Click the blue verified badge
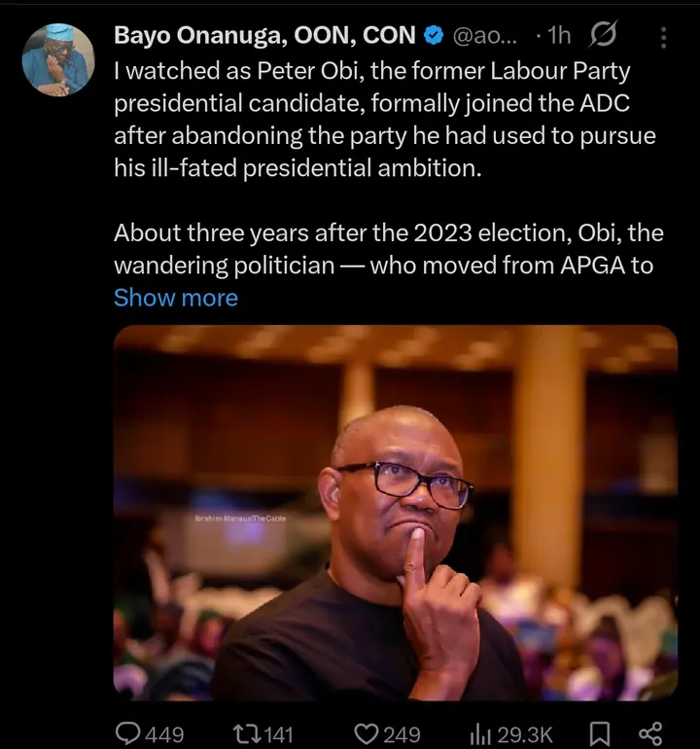The height and width of the screenshot is (749, 700). (x=435, y=37)
